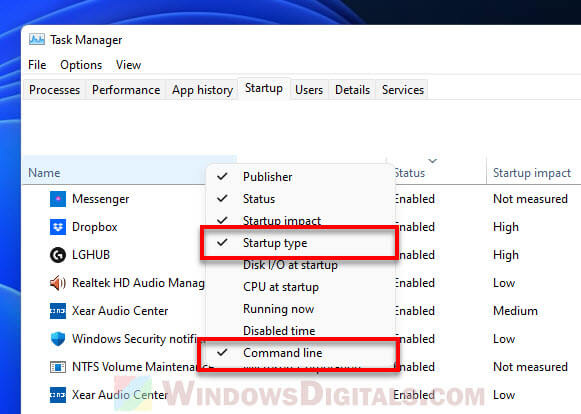Image resolution: width=581 pixels, height=414 pixels.
Task: Switch to the App history tab
Action: [202, 90]
